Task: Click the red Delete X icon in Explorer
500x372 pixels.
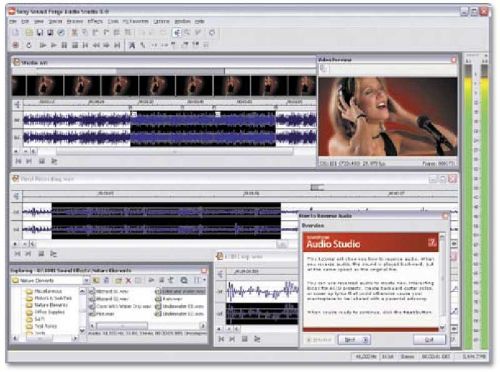Action: point(128,281)
